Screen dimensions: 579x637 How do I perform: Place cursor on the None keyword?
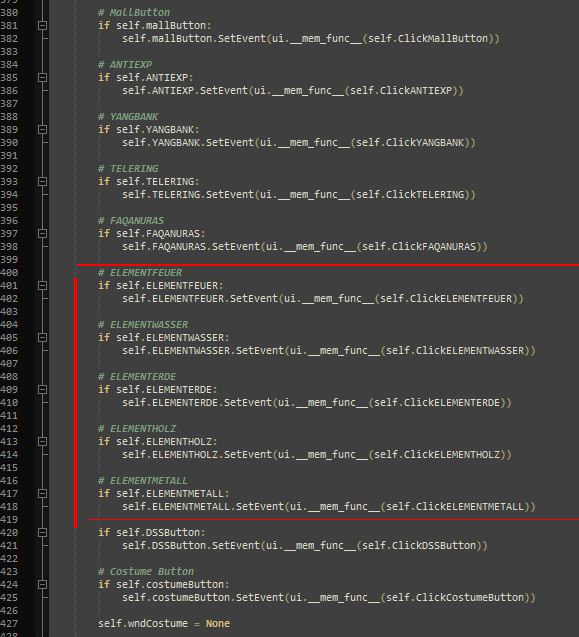tap(218, 624)
